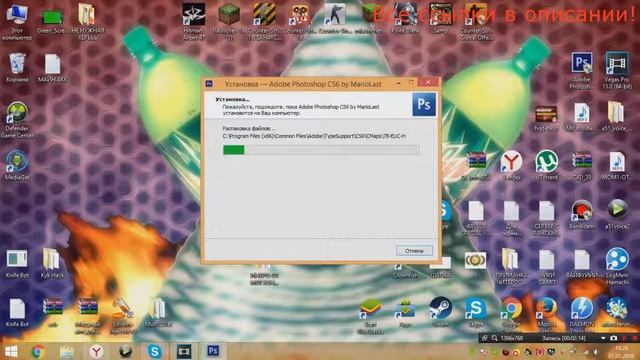Open the MAЙН AXX text file
640x360 pixels.
pyautogui.click(x=52, y=68)
